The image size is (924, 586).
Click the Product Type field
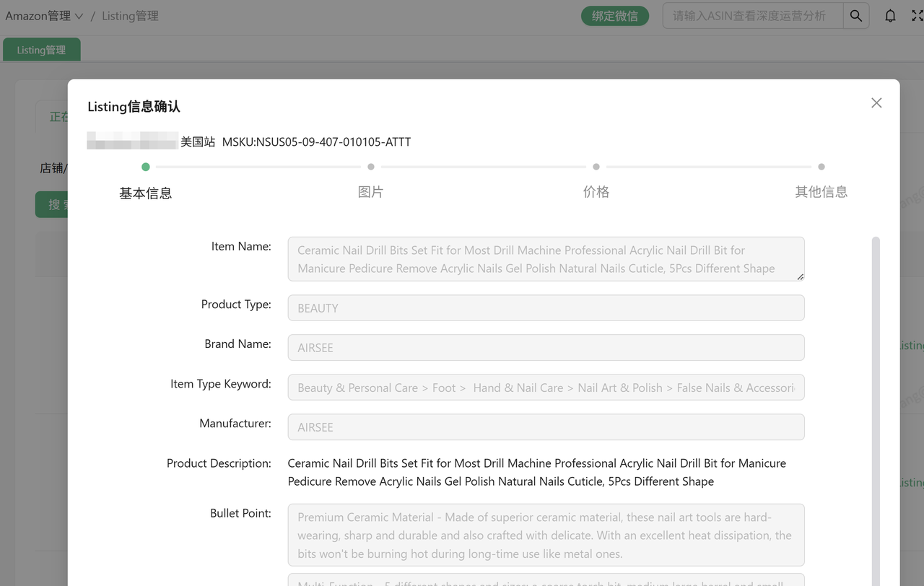click(545, 308)
